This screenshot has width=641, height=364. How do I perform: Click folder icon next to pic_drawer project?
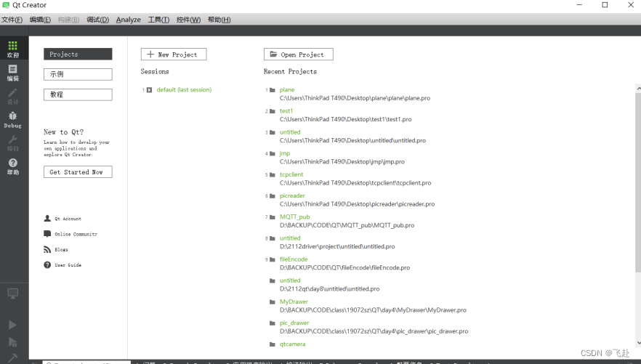pyautogui.click(x=273, y=323)
